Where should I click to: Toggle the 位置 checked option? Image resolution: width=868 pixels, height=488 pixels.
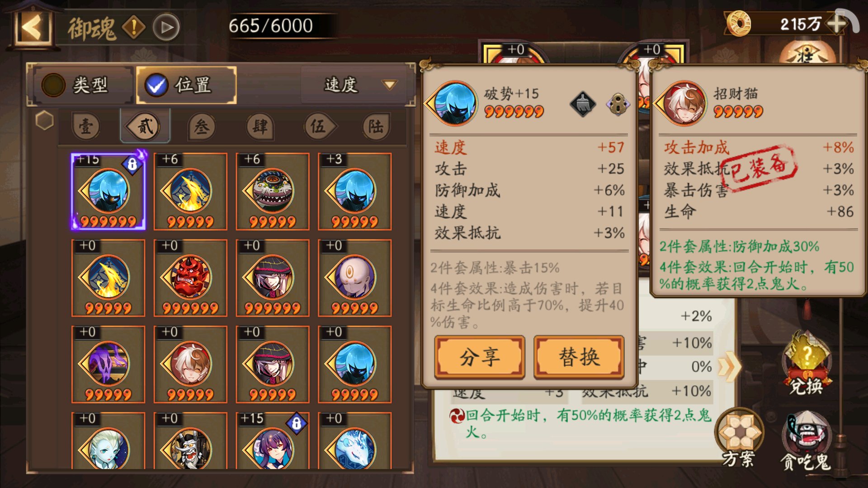(x=186, y=84)
